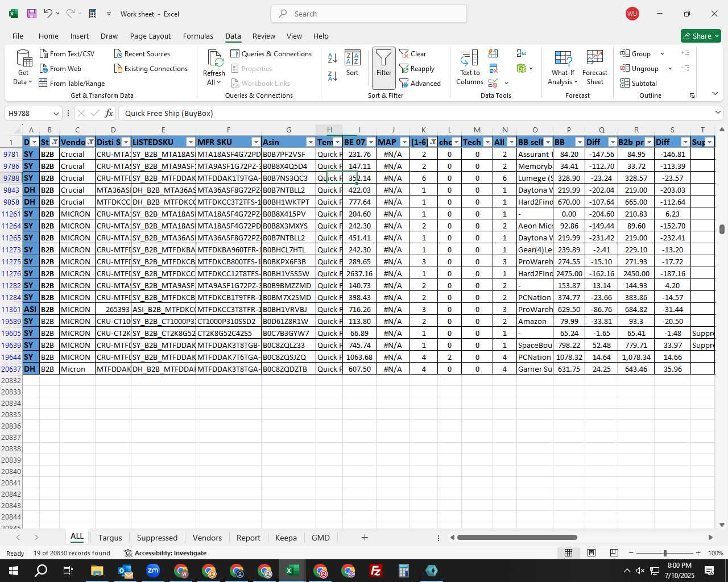Import data From Web
The width and height of the screenshot is (728, 582).
click(x=60, y=68)
